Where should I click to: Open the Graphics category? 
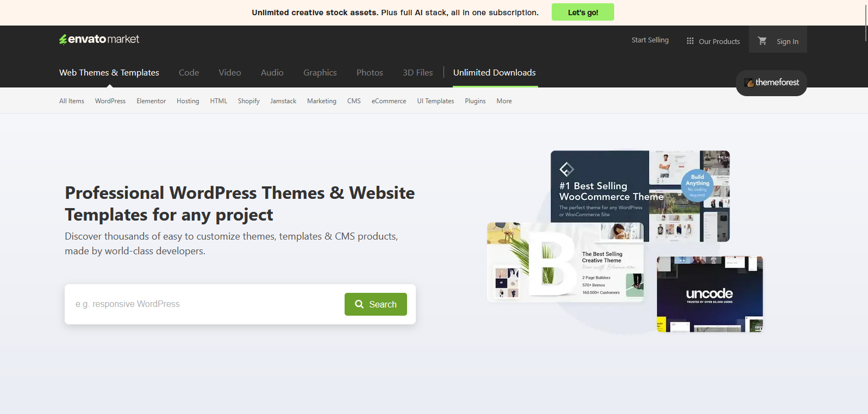320,72
